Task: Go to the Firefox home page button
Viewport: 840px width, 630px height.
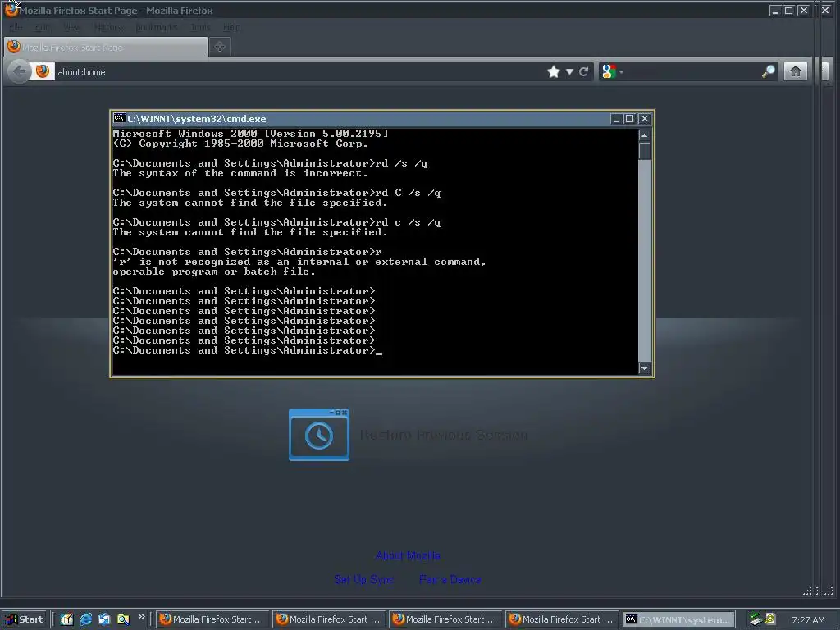Action: click(x=796, y=71)
